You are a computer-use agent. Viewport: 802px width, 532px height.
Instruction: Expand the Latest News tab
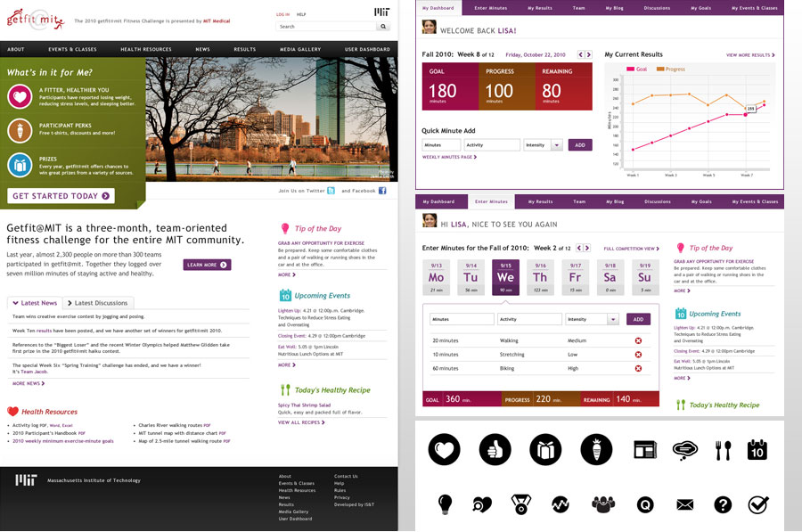tap(35, 303)
